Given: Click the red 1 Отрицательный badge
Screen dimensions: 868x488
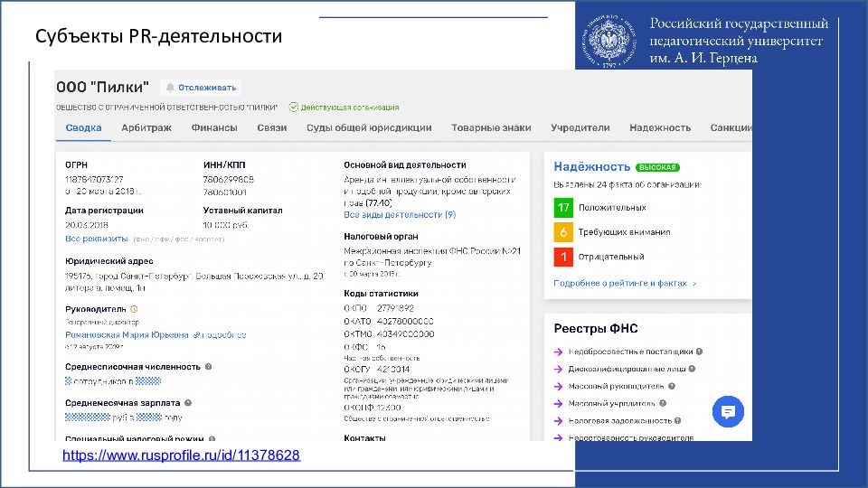Looking at the screenshot, I should (x=563, y=257).
